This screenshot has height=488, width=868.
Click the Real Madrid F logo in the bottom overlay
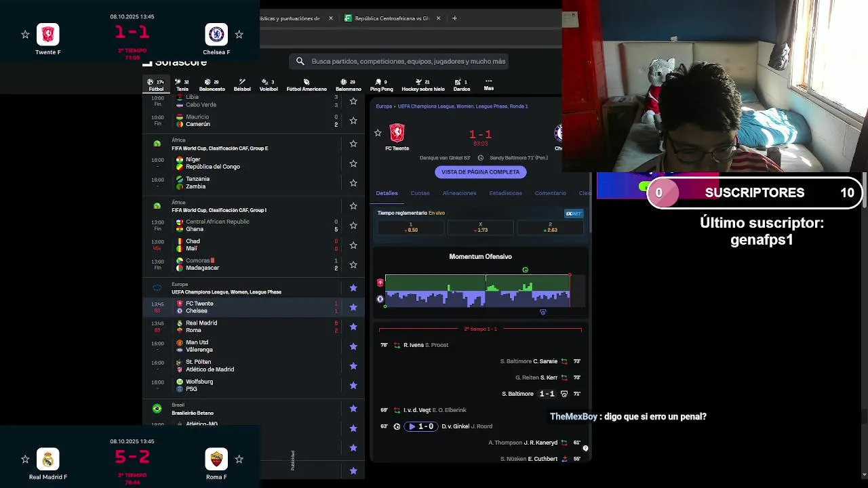[47, 459]
